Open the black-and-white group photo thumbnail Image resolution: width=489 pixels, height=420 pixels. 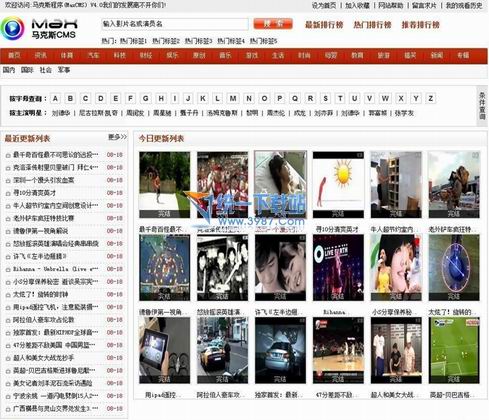tap(222, 267)
